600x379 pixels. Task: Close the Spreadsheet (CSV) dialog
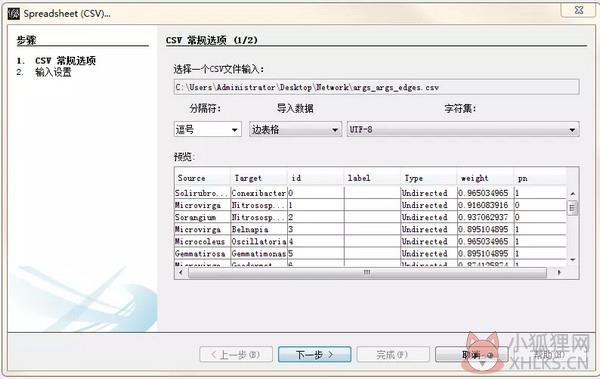[x=579, y=10]
